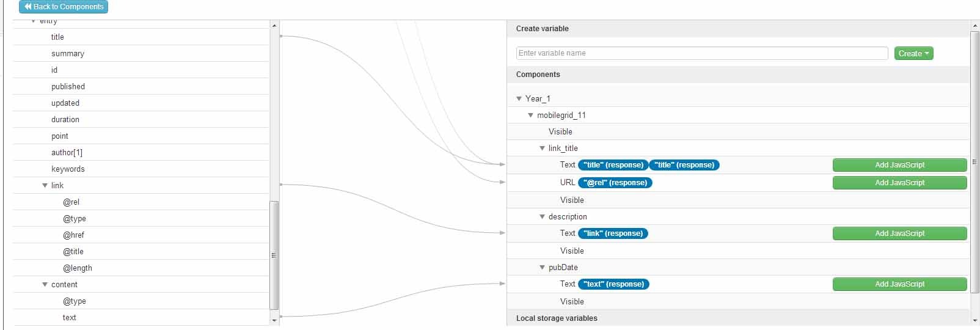Click the left panel scroll down arrow
Image resolution: width=980 pixels, height=330 pixels.
point(274,320)
